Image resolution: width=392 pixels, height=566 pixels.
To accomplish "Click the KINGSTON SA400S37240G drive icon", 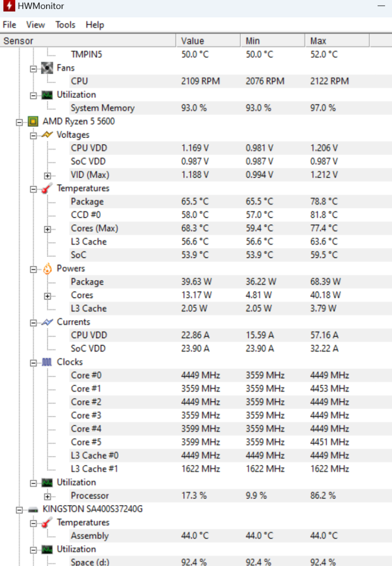I will coord(33,510).
